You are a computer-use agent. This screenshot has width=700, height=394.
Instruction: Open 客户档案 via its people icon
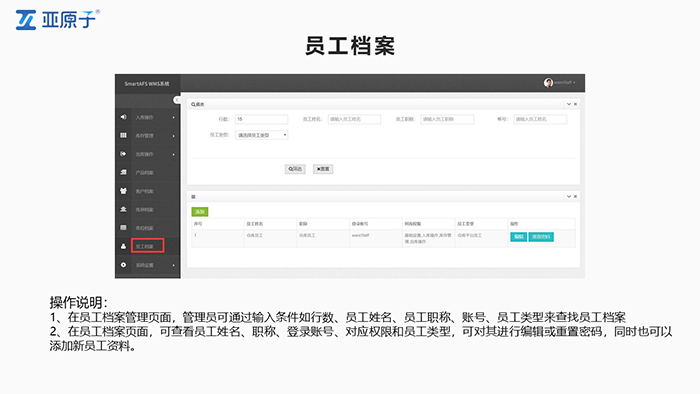pos(123,191)
